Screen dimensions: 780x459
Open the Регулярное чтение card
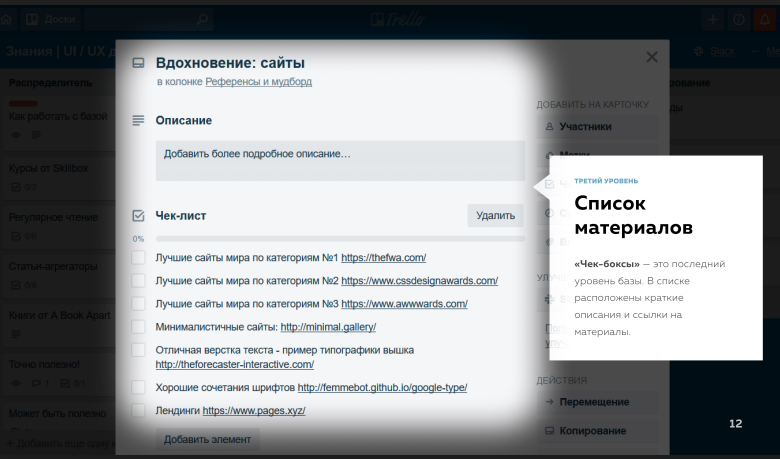pos(59,226)
